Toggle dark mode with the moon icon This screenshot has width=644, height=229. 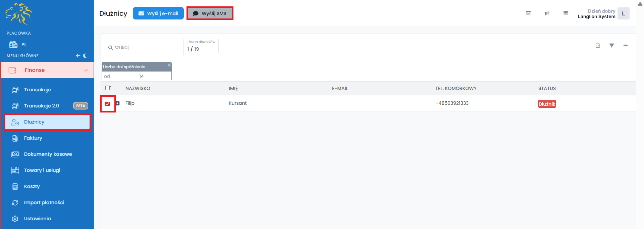(x=85, y=56)
